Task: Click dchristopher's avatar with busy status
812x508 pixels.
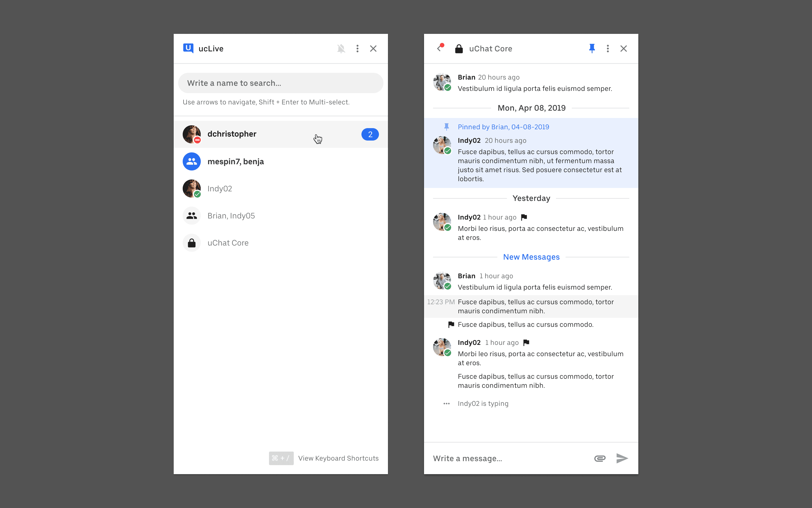Action: [192, 134]
